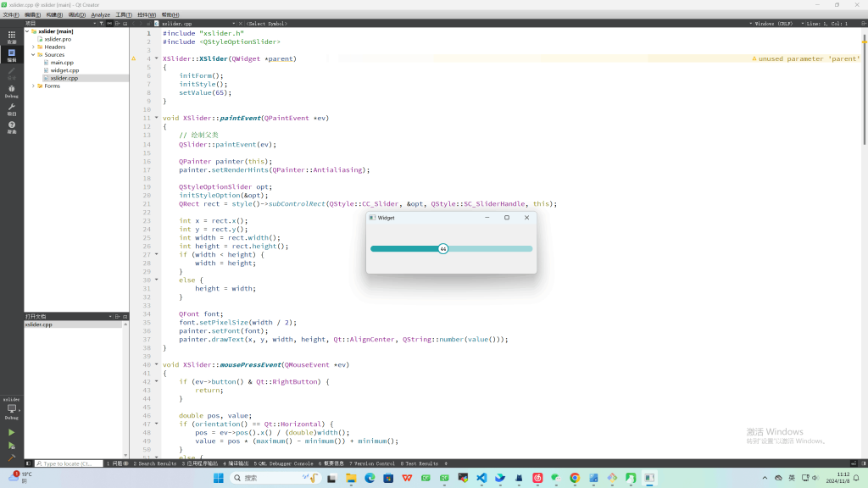Build project with the hammer icon
Screen dimensions: 868x488
[x=12, y=457]
